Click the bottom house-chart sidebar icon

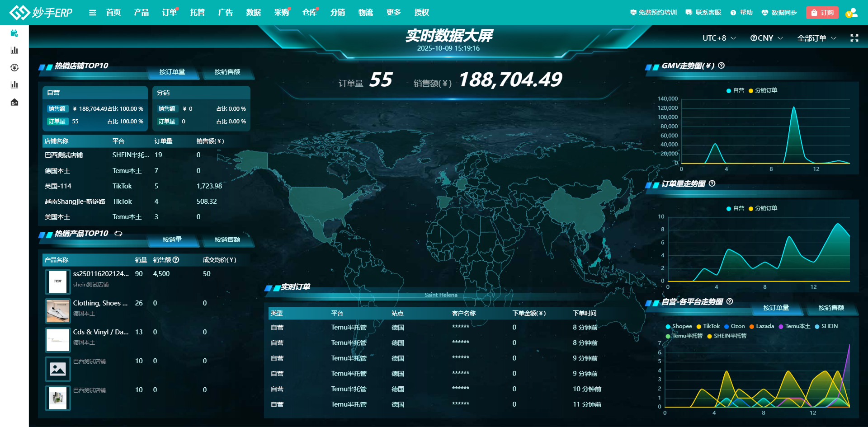[14, 102]
